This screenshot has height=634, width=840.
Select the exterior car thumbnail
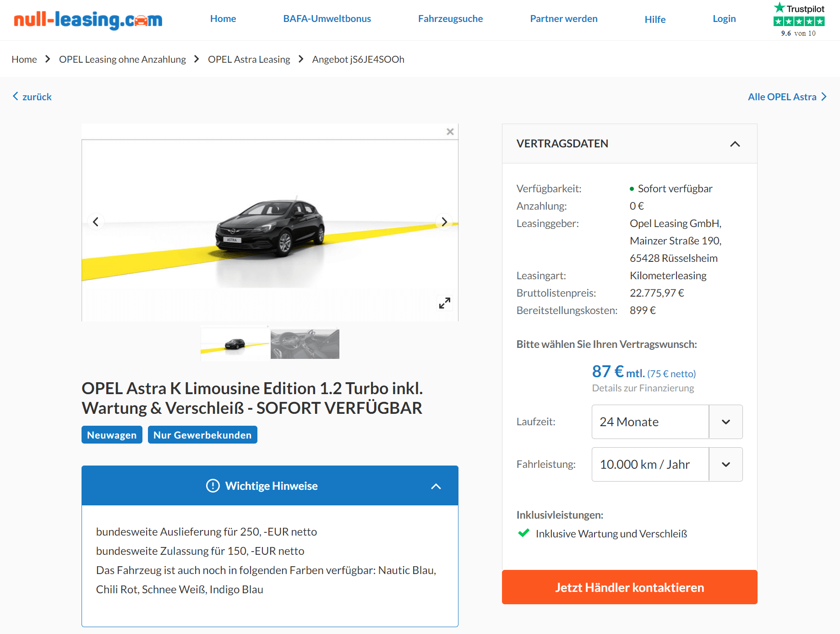[x=235, y=344]
